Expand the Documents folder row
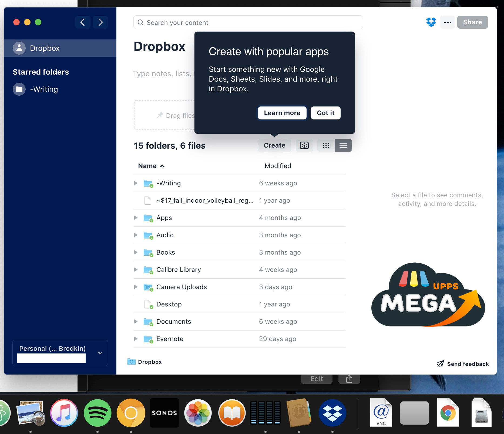Image resolution: width=504 pixels, height=434 pixels. coord(136,322)
